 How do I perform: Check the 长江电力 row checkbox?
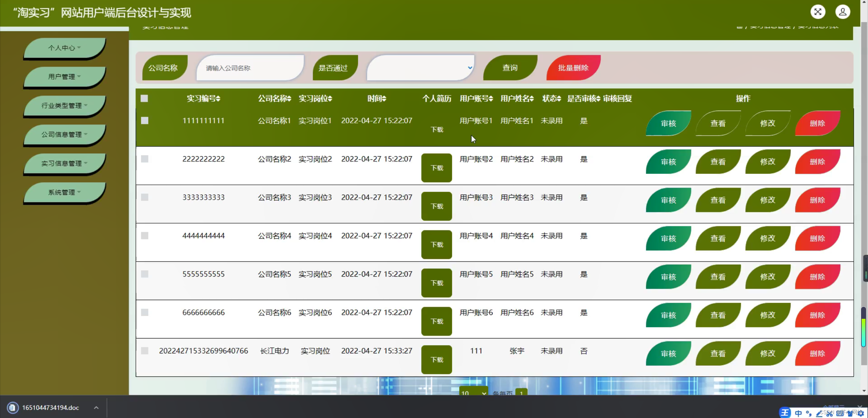145,351
